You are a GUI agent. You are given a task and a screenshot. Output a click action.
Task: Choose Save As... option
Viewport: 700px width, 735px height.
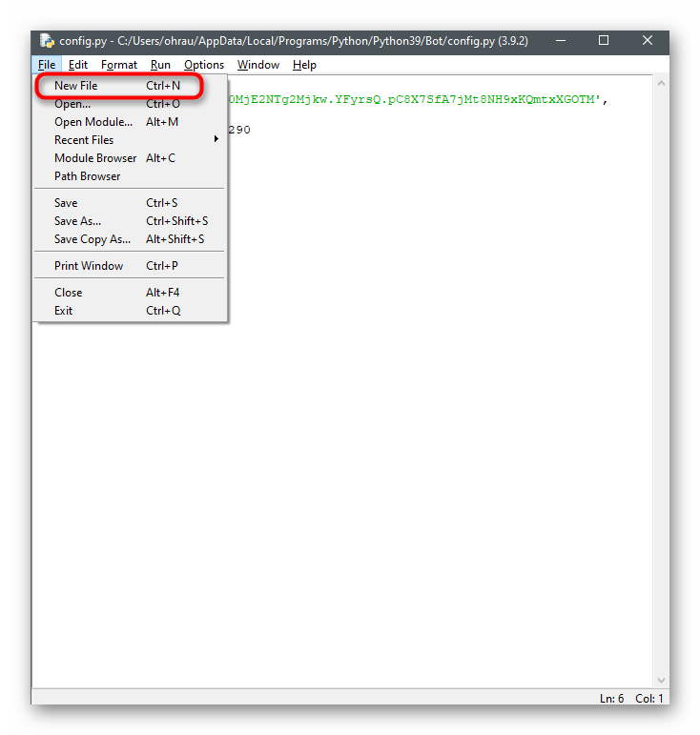click(x=77, y=221)
